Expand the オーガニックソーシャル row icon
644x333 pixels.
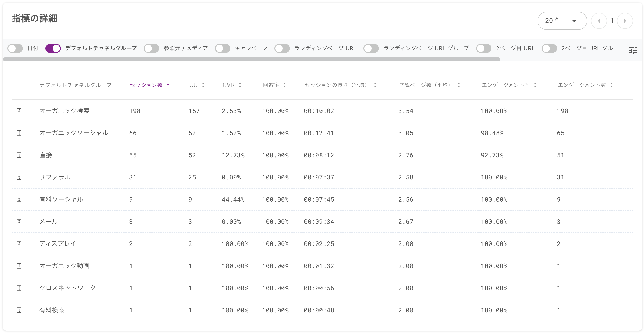pos(19,133)
